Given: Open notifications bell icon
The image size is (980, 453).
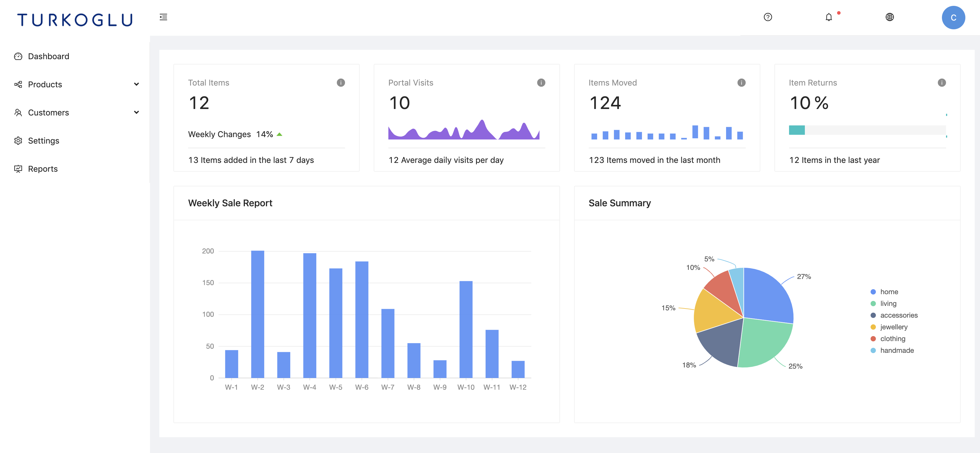Looking at the screenshot, I should (829, 17).
